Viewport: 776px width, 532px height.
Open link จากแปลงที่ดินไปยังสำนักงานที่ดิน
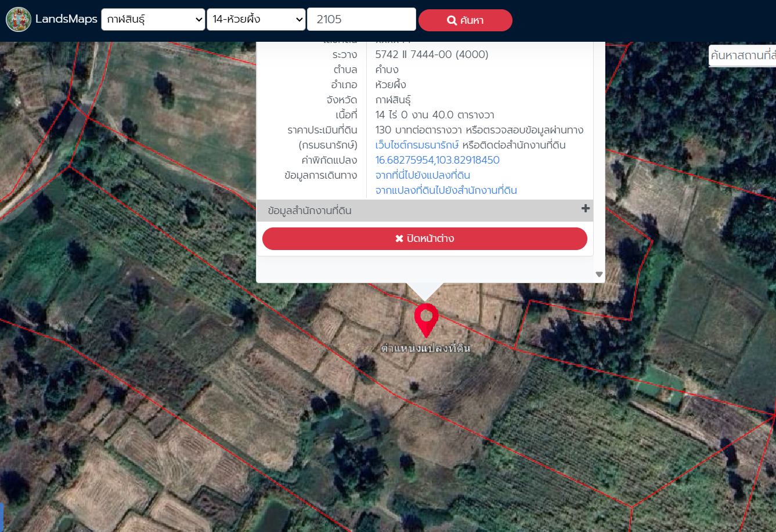(446, 190)
